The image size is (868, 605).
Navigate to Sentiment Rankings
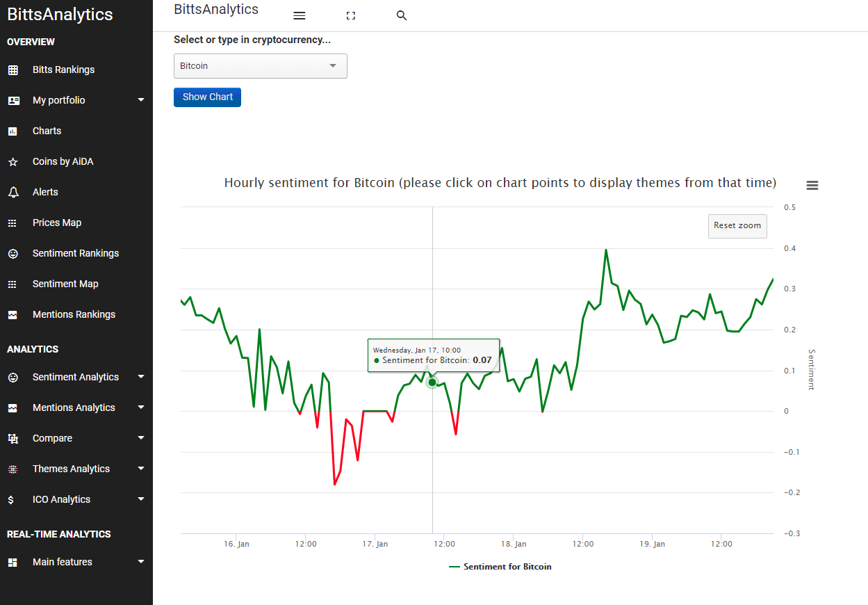[x=76, y=253]
